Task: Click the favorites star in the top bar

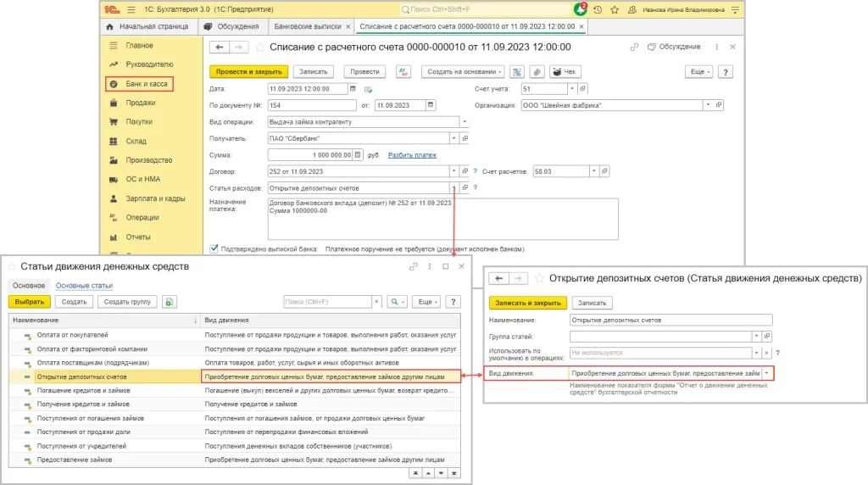Action: point(616,10)
